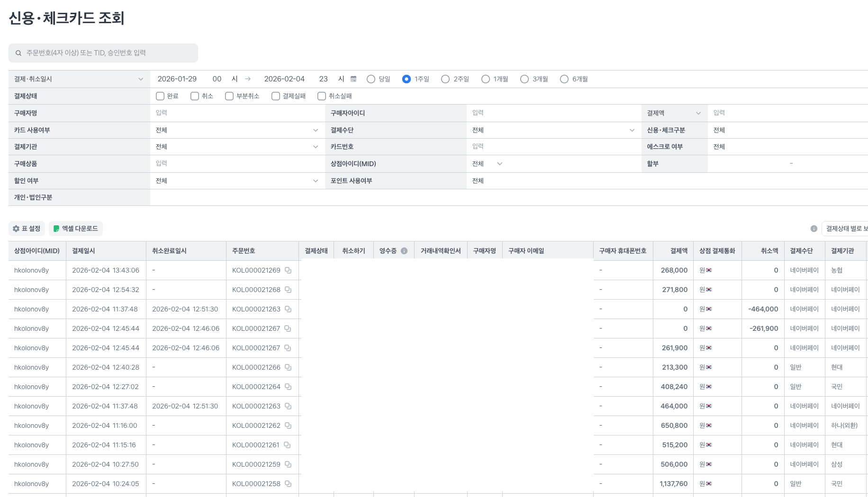Open the 신용·체크구분 dropdown

[788, 130]
